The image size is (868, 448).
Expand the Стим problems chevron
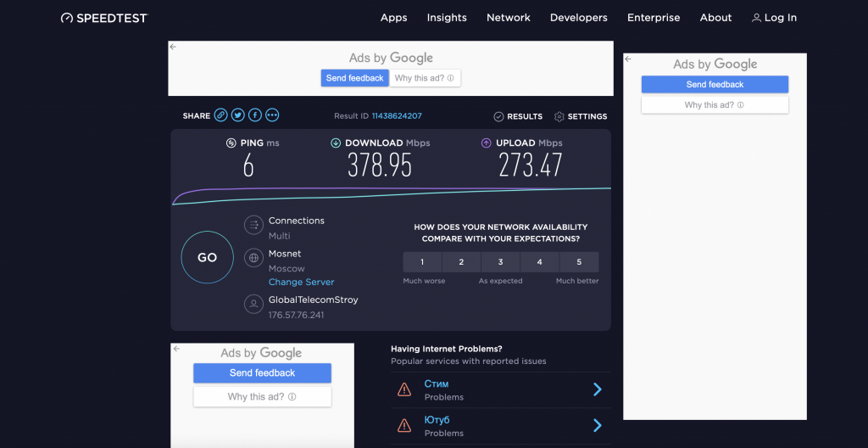598,389
